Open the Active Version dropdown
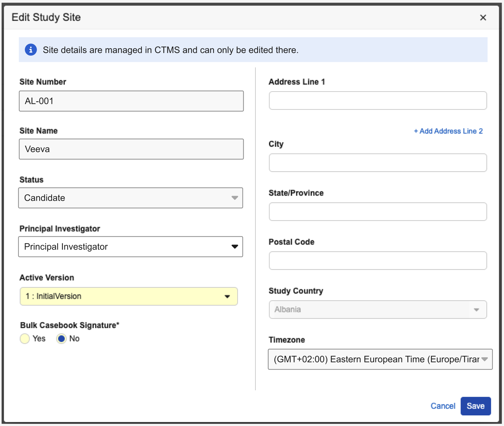This screenshot has height=426, width=504. (x=129, y=296)
